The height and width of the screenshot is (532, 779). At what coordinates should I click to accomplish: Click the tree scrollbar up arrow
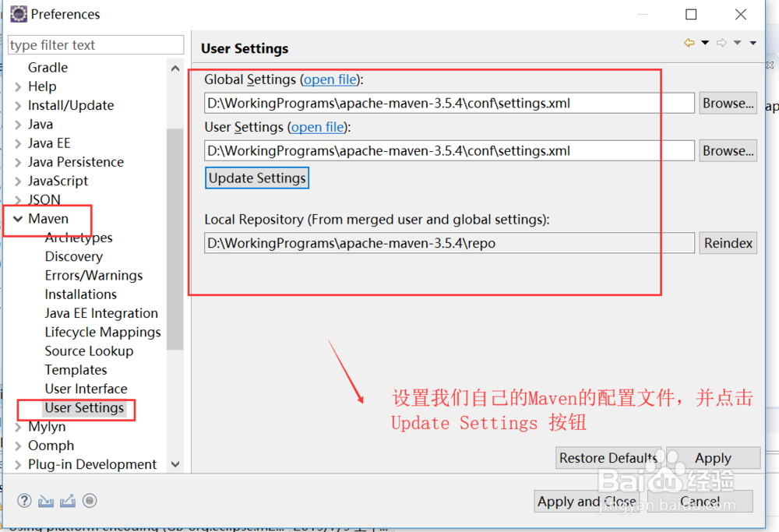tap(174, 69)
